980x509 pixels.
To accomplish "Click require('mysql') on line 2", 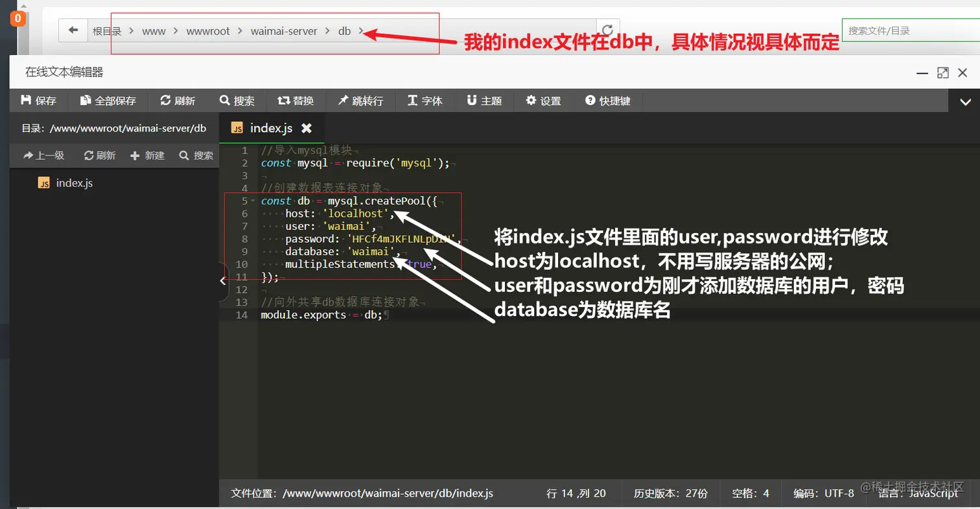I will click(x=399, y=163).
